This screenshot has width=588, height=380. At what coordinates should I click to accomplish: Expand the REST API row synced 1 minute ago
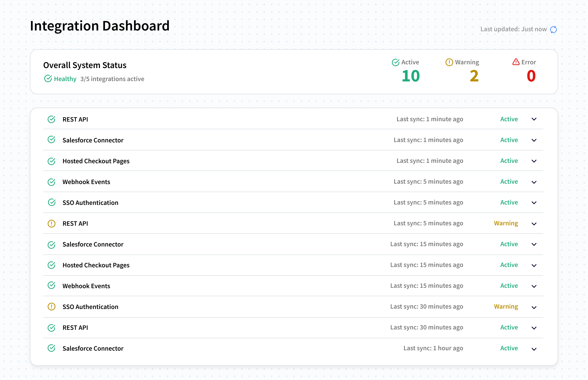534,119
